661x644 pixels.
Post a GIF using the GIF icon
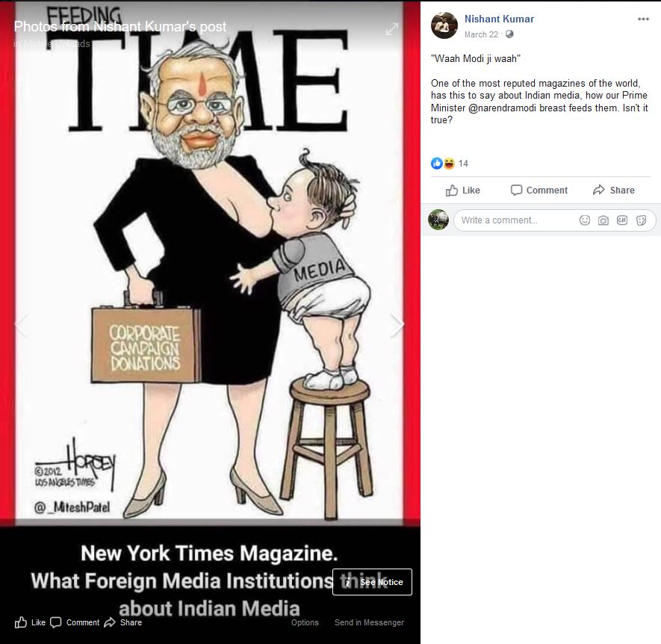(622, 220)
